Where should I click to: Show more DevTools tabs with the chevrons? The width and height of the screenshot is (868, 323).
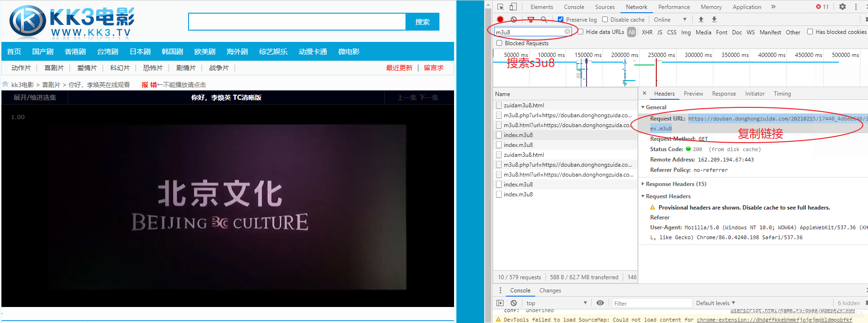click(x=773, y=7)
